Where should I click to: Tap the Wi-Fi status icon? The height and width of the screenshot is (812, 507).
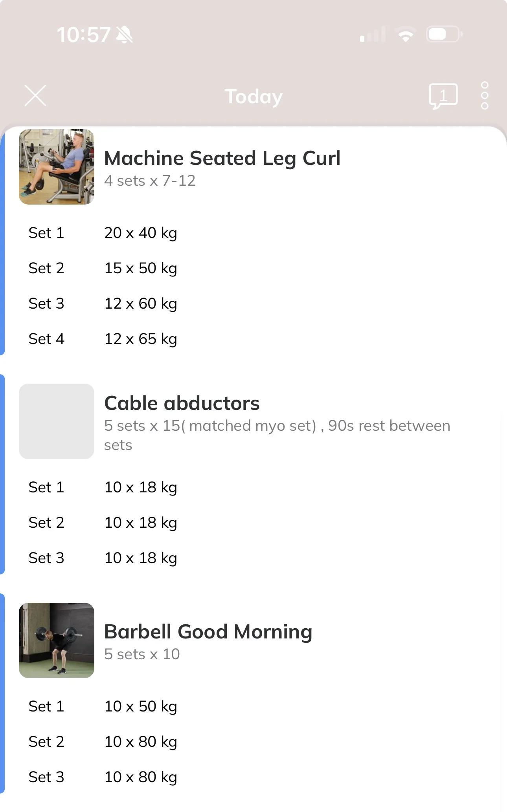coord(406,35)
